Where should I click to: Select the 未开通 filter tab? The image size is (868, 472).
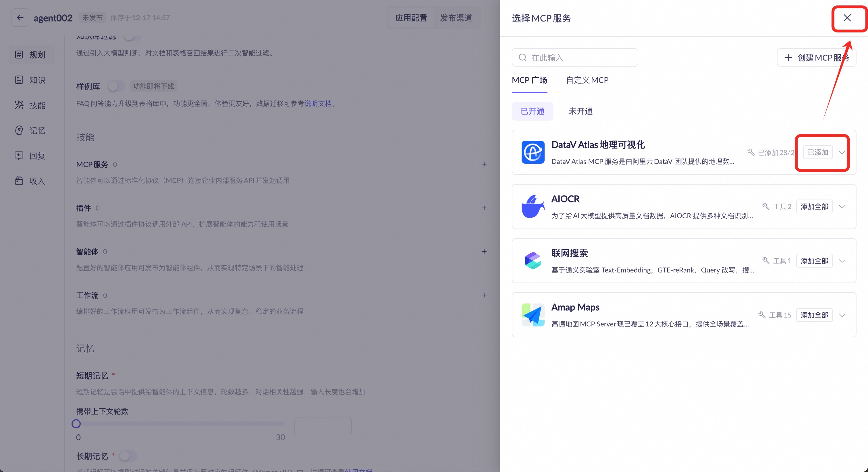click(x=580, y=111)
